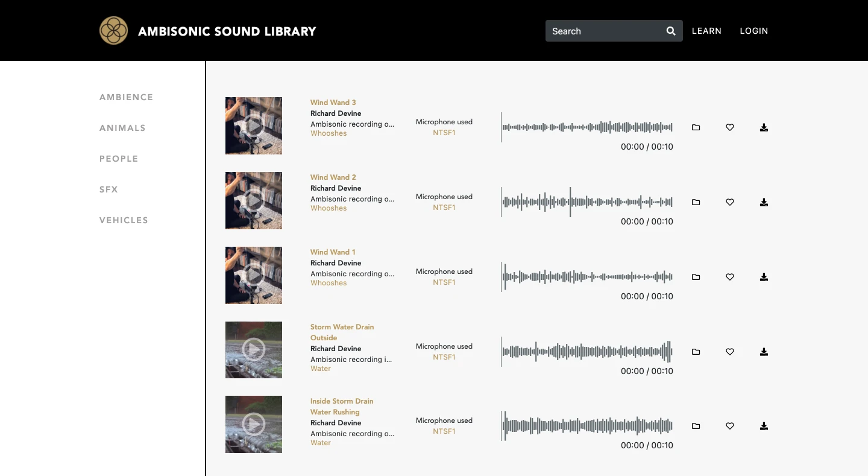The height and width of the screenshot is (476, 868).
Task: Add Inside Storm Drain to a collection
Action: pyautogui.click(x=696, y=426)
